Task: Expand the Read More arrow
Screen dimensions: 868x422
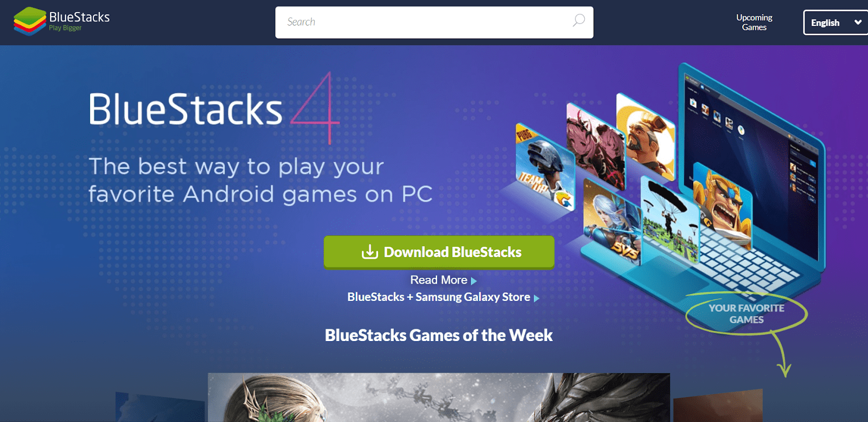Action: pyautogui.click(x=474, y=281)
